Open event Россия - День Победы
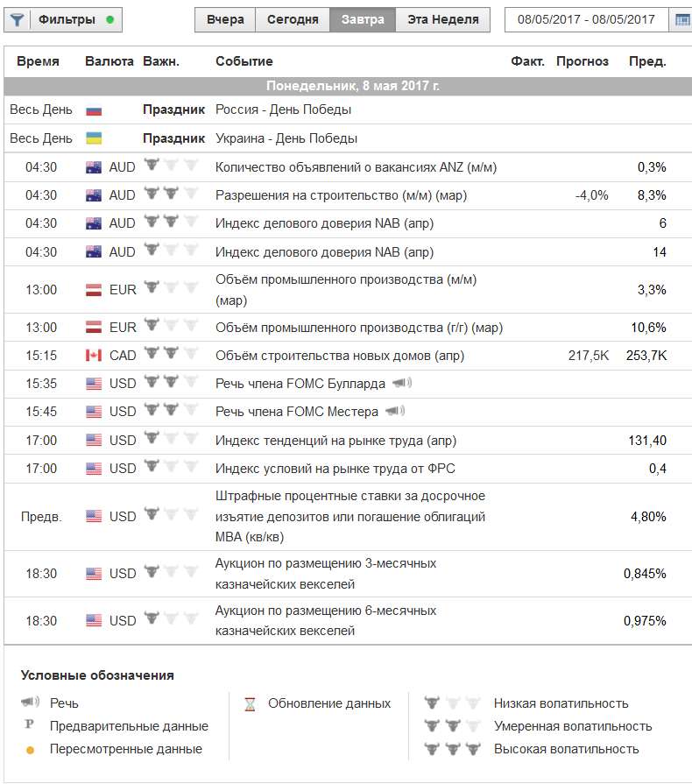This screenshot has height=784, width=692. [283, 109]
